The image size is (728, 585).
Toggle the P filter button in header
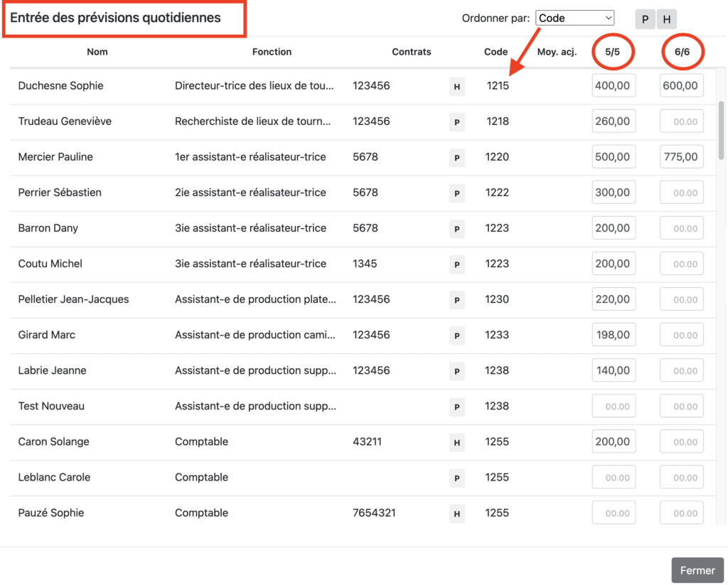(x=645, y=19)
